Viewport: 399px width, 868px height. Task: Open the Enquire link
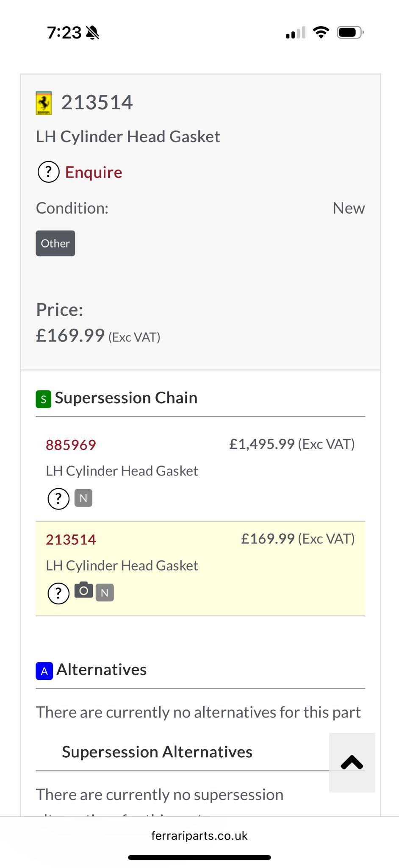click(x=93, y=172)
